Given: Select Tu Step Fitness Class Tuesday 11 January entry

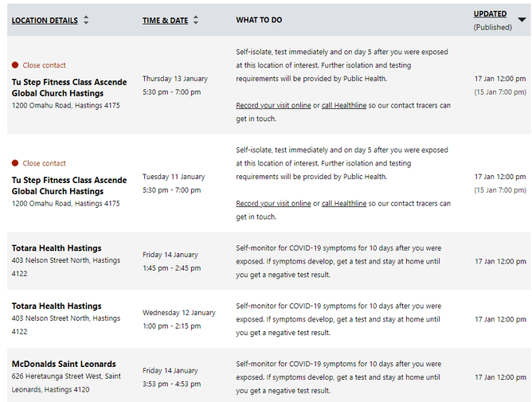Looking at the screenshot, I should point(68,185).
